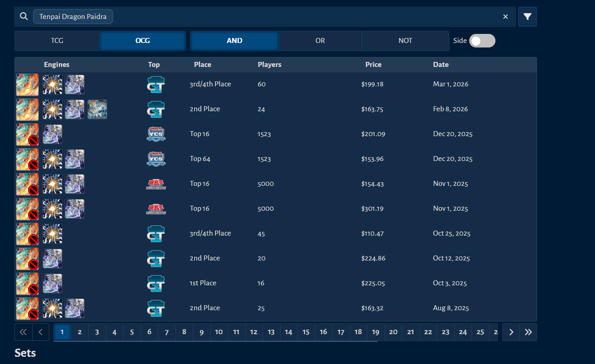Jump to the last page with double-right arrows

(x=528, y=332)
